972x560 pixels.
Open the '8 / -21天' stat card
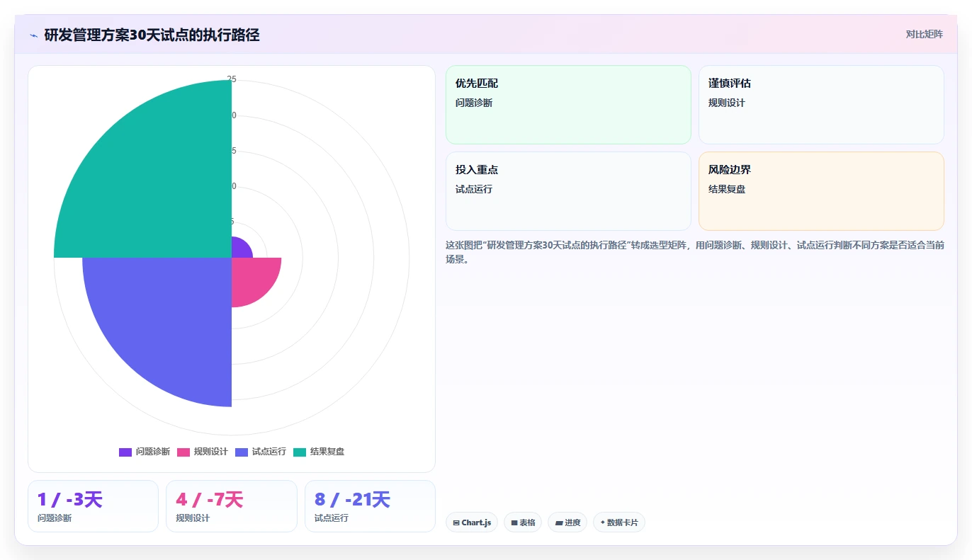[370, 506]
